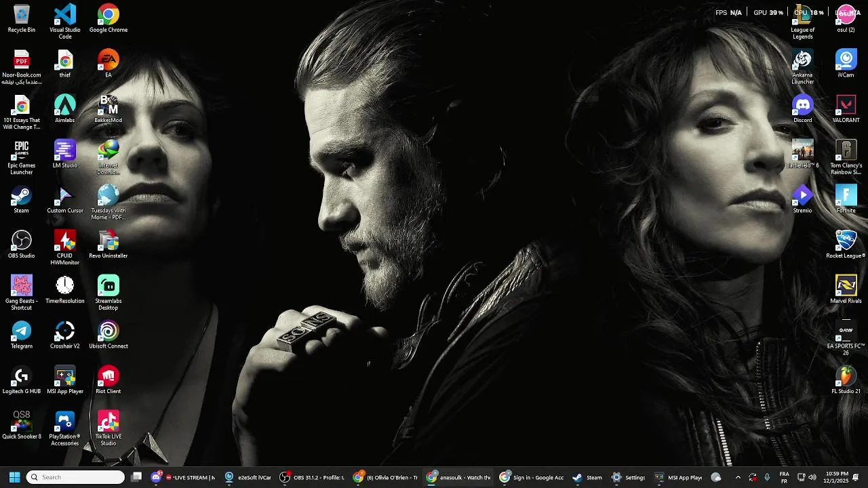
Task: Open the VALORANT desktop shortcut
Action: 846,108
